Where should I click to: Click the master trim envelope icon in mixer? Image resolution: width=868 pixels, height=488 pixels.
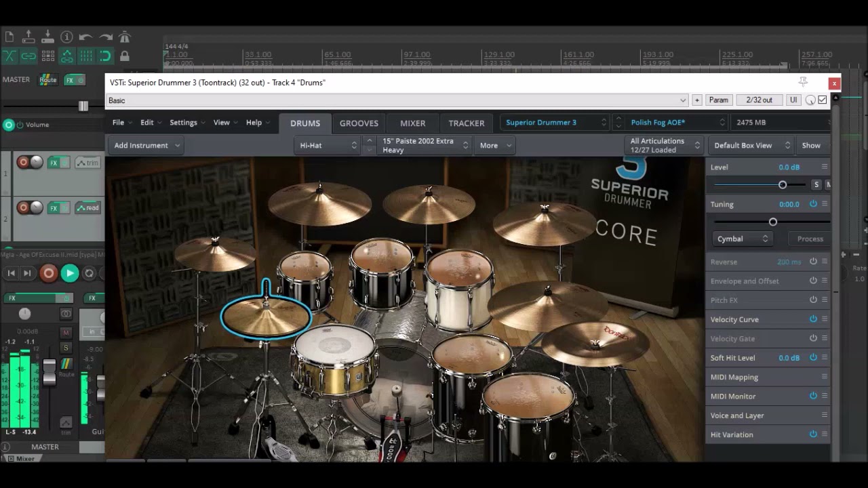click(66, 422)
